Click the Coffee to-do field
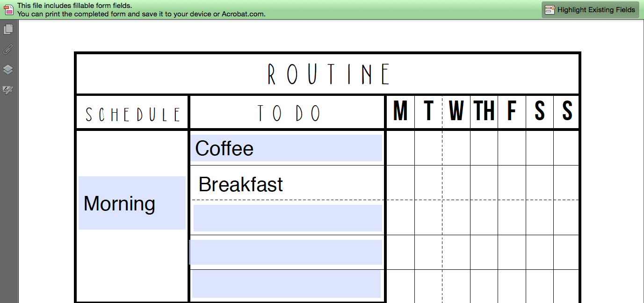 (286, 148)
